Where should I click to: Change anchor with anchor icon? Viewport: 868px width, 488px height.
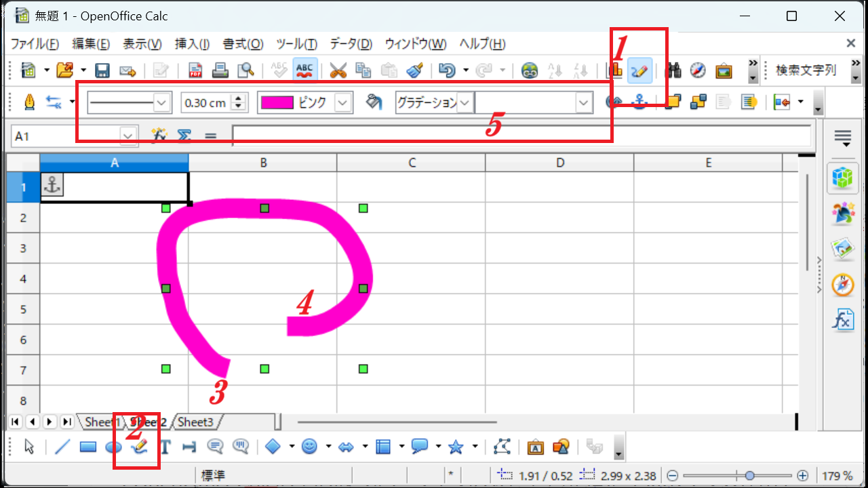click(x=639, y=102)
